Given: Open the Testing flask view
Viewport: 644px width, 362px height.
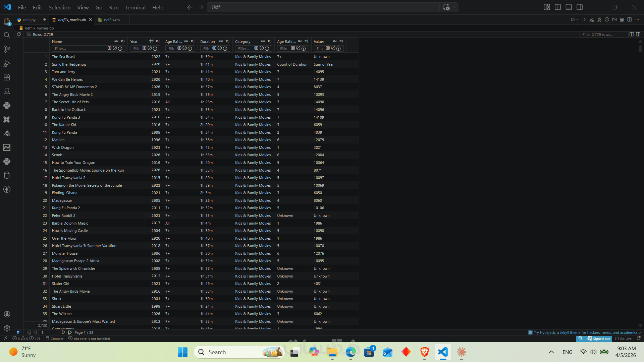Looking at the screenshot, I should click(x=7, y=91).
